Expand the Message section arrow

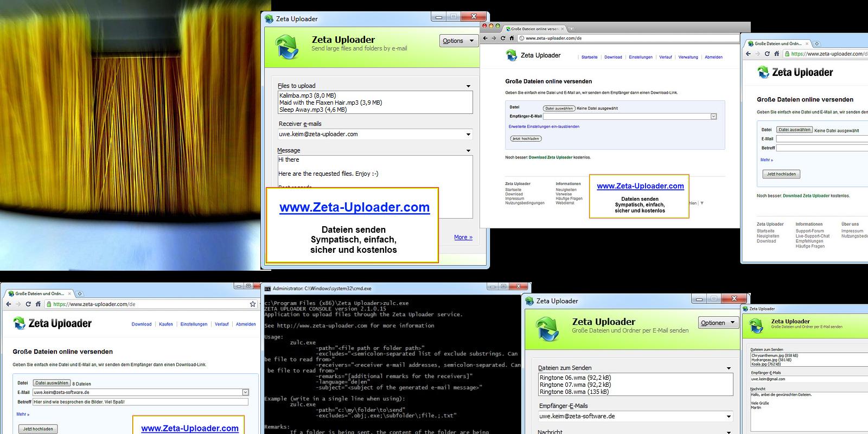(x=468, y=151)
